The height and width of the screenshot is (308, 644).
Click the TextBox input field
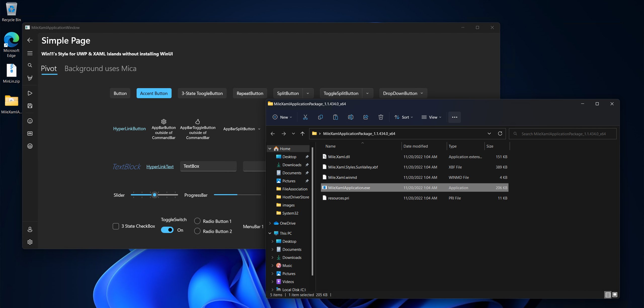point(208,166)
